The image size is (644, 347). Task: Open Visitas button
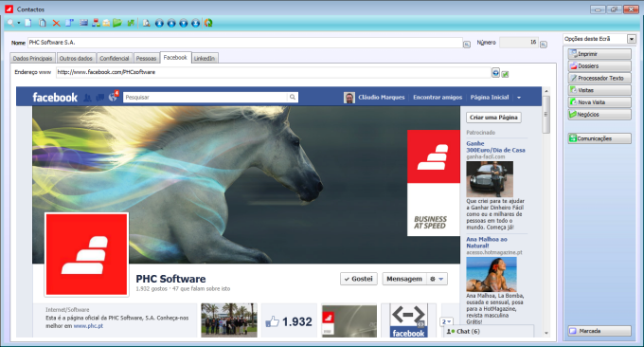(599, 90)
